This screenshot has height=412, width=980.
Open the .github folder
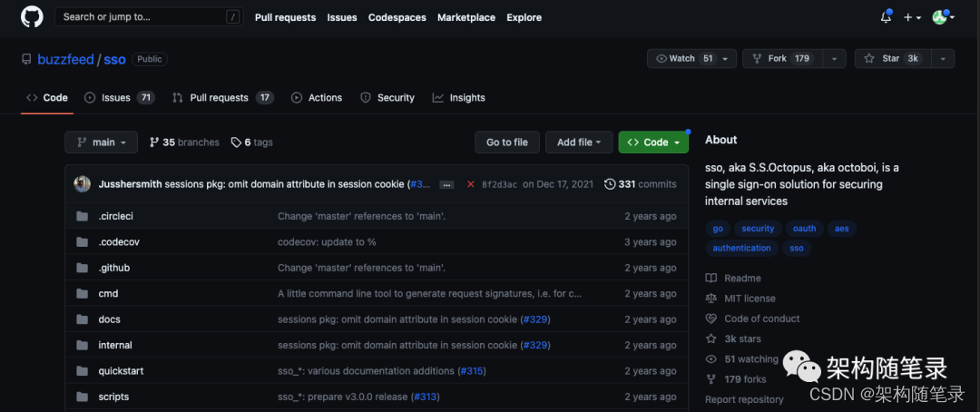[113, 268]
